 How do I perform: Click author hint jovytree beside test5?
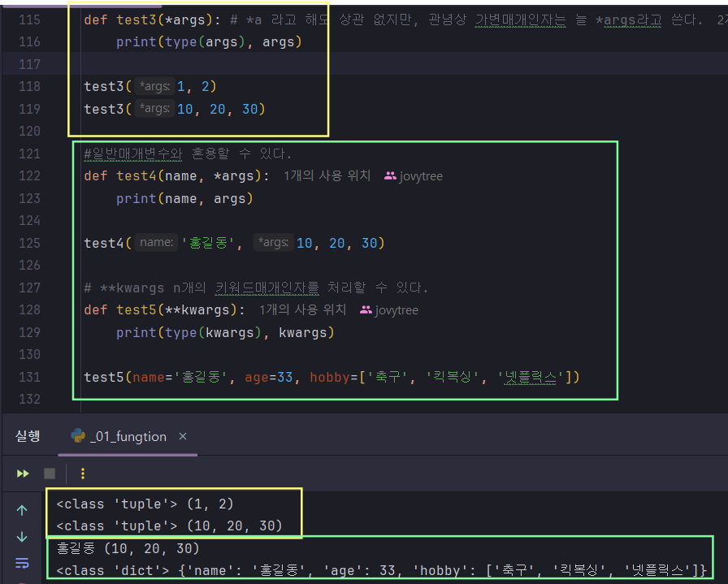pos(396,310)
